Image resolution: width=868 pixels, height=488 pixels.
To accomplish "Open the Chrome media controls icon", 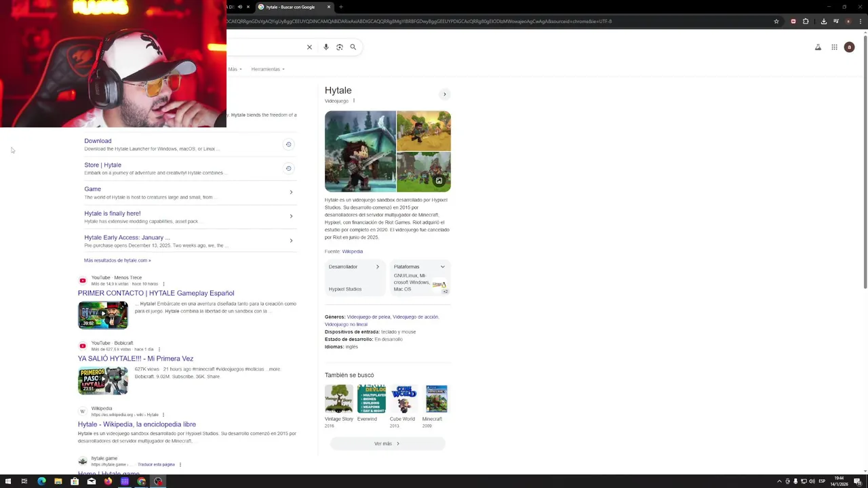I will [x=835, y=21].
